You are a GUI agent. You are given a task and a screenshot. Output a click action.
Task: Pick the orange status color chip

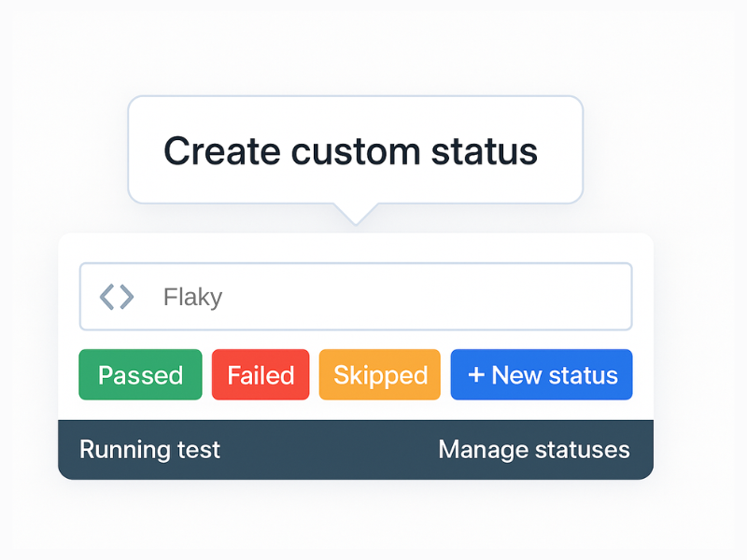(x=379, y=374)
